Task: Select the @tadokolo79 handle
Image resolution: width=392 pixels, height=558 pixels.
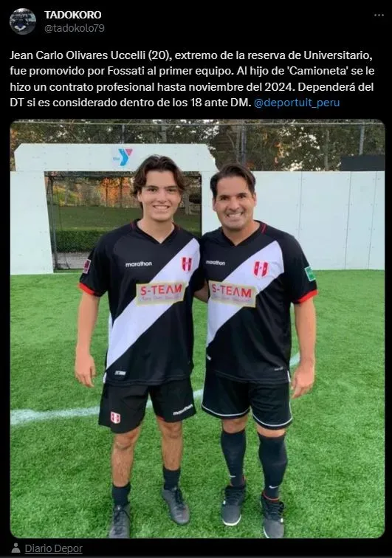Action: point(74,28)
